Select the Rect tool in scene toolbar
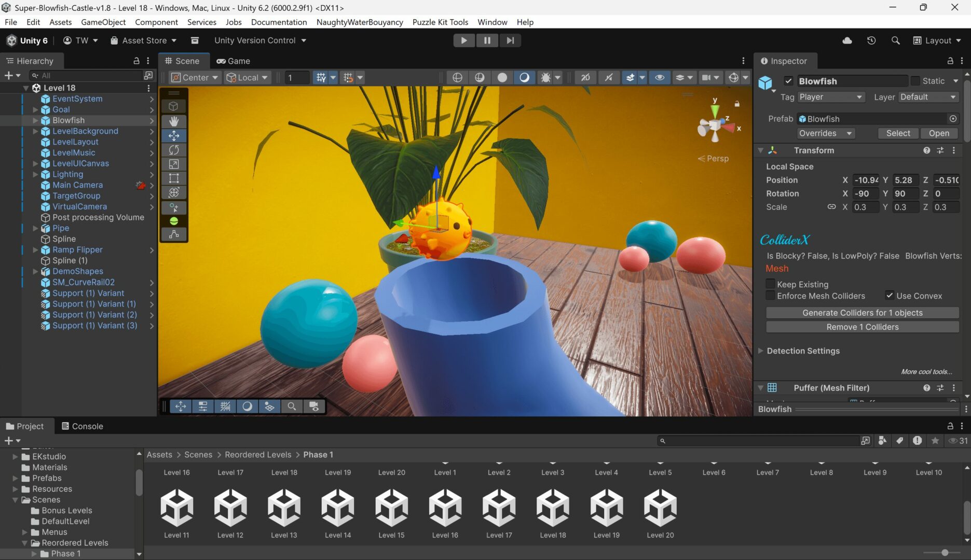Image resolution: width=971 pixels, height=560 pixels. pos(174,178)
